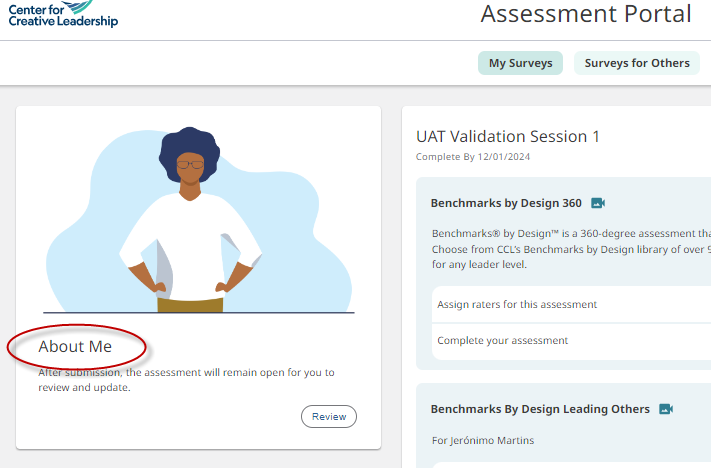This screenshot has height=468, width=711.
Task: Click the Benchmarks 360-degree assessment description
Action: (x=571, y=249)
